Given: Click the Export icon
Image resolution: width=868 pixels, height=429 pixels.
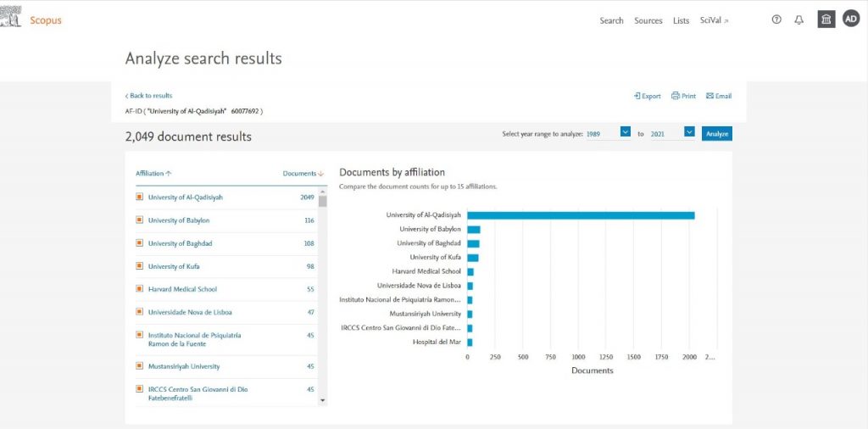Looking at the screenshot, I should (637, 96).
